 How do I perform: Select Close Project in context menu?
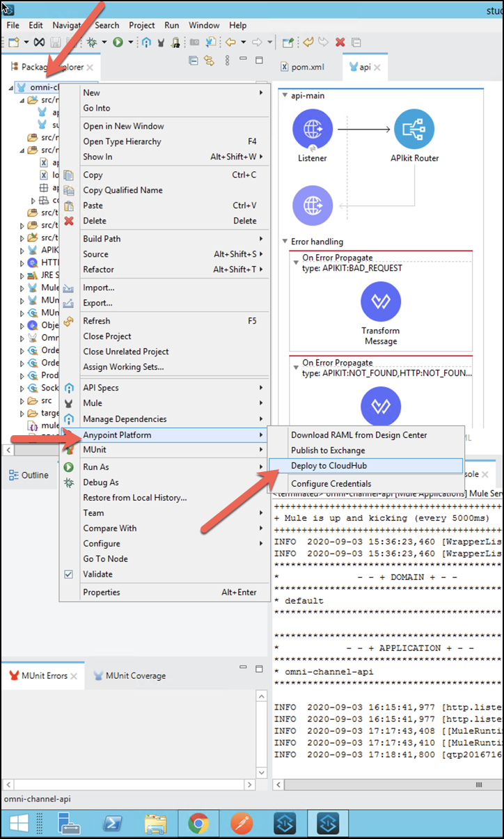coord(164,336)
